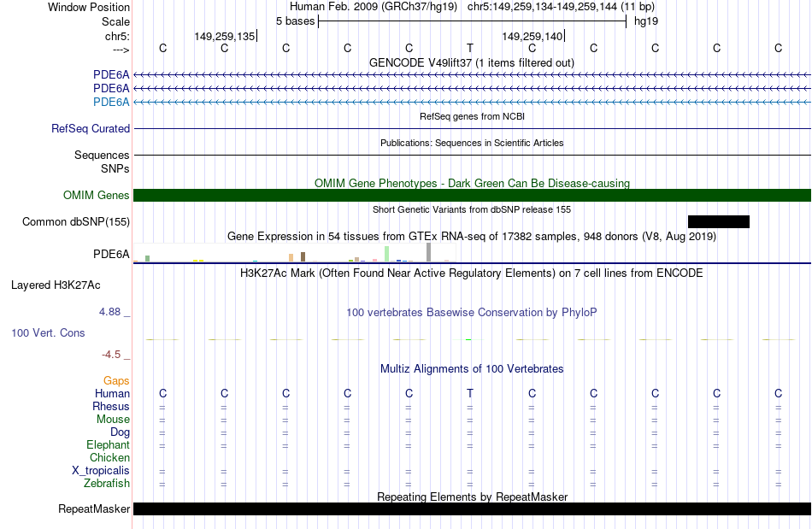The height and width of the screenshot is (529, 812).
Task: Click the H3K27Ac Mark title text
Action: click(x=472, y=273)
